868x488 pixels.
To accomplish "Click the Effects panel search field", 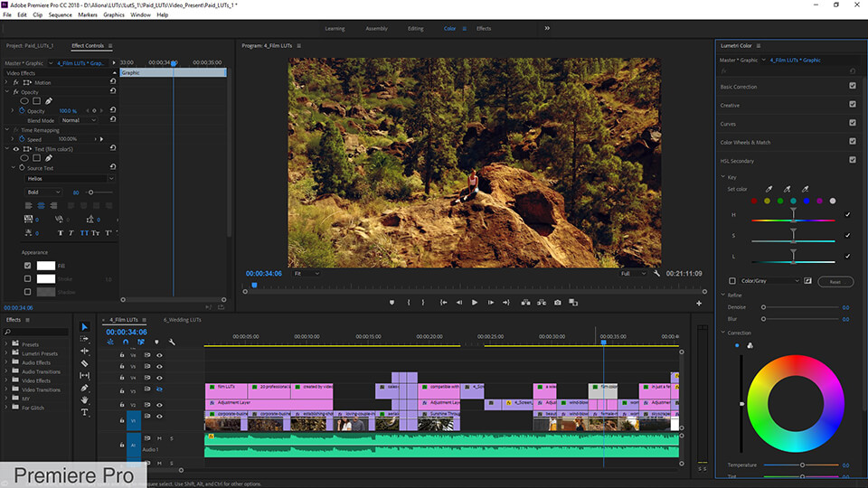I will coord(36,333).
